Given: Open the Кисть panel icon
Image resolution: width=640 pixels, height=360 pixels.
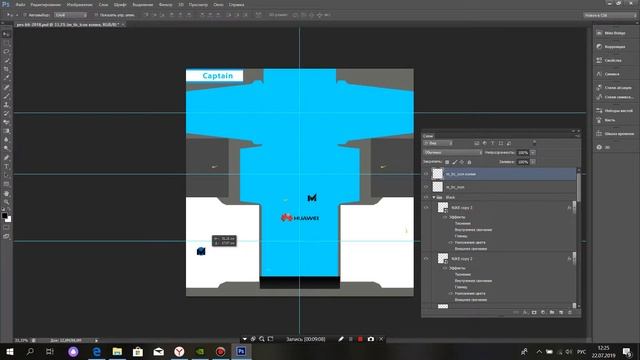Looking at the screenshot, I should tap(599, 120).
